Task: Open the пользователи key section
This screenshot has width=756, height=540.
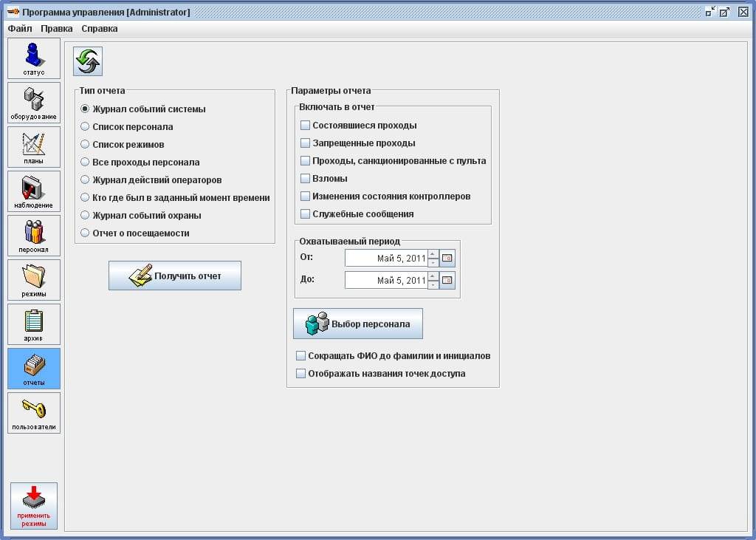Action: 34,412
